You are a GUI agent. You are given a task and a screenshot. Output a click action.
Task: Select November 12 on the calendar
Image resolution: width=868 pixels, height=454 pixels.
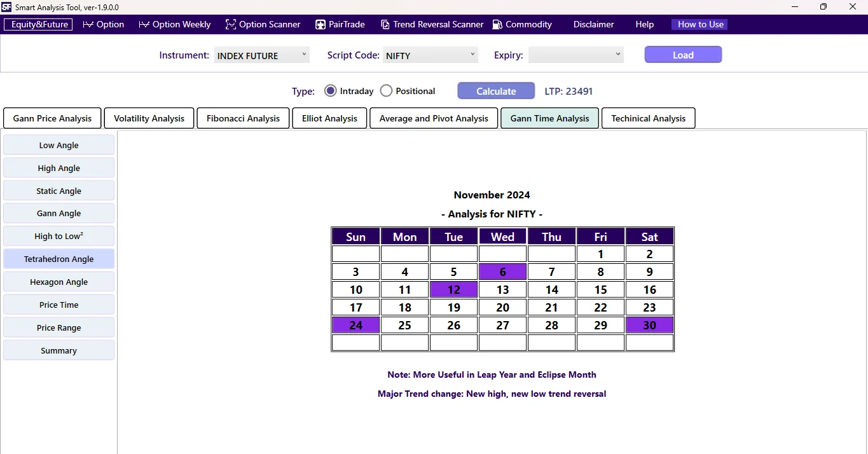453,289
